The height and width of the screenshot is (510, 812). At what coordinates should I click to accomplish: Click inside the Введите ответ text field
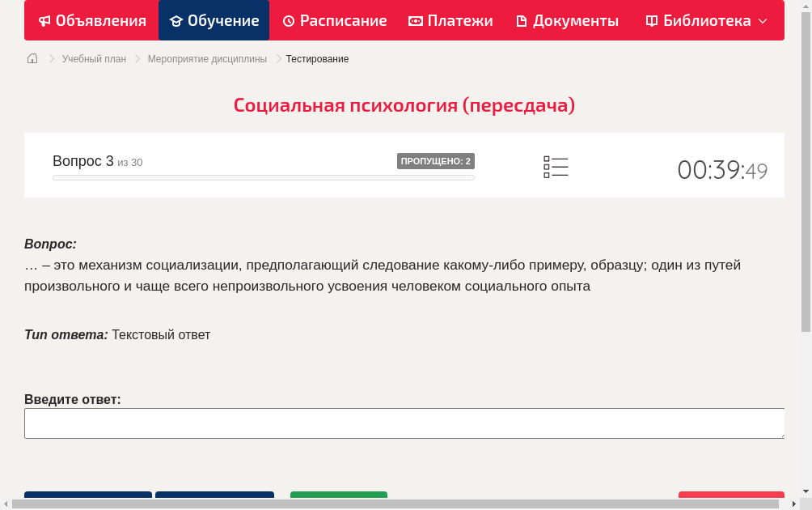click(404, 423)
